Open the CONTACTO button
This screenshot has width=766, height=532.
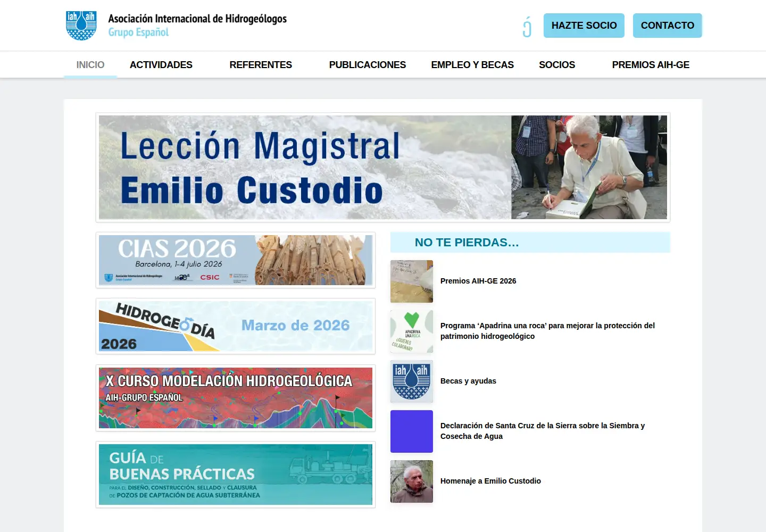668,26
